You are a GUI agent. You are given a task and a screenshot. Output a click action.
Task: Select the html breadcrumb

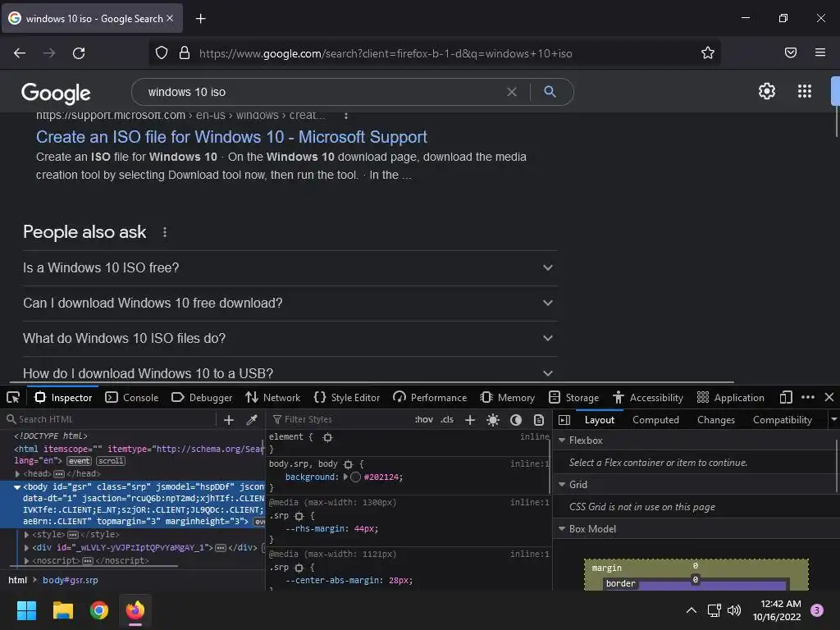[x=18, y=580]
